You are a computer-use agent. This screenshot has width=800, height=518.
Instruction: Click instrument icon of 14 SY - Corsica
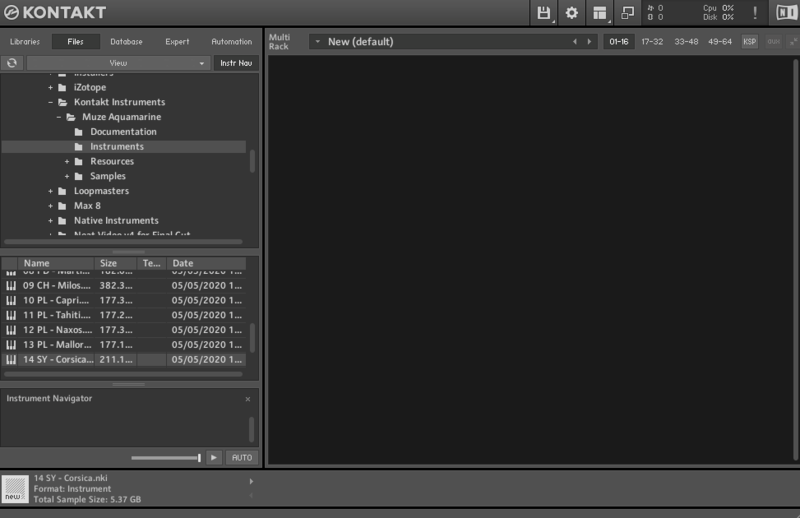tap(11, 360)
